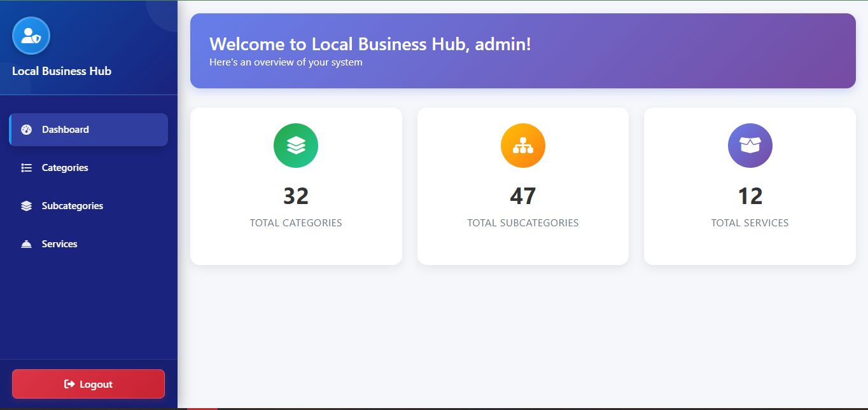868x410 pixels.
Task: Click the orange sitemap icon on subcategories card
Action: (523, 146)
